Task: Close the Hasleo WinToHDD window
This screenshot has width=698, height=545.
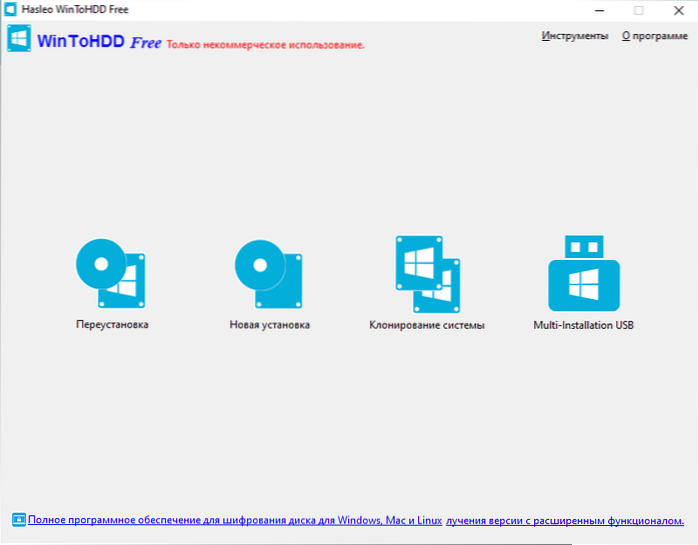Action: [678, 10]
